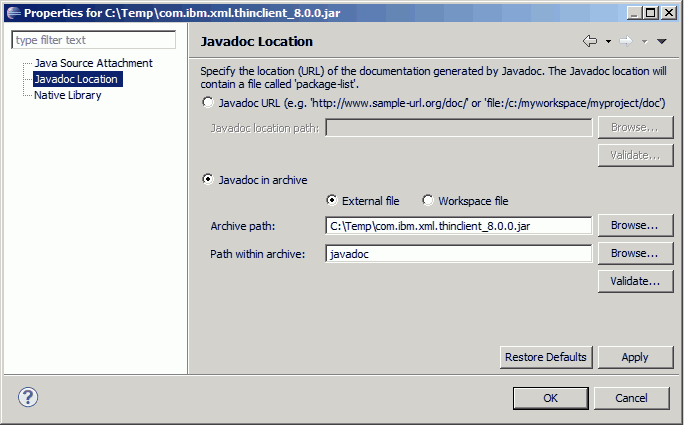Click the Archive path text field
Screen dimensions: 684x425
(458, 226)
